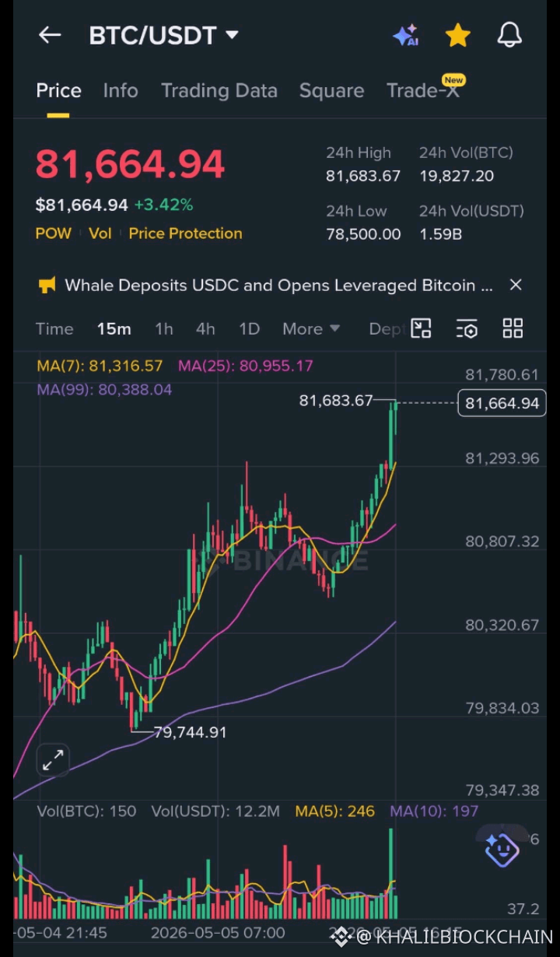Select the 4h interval
This screenshot has height=957, width=560.
[205, 329]
